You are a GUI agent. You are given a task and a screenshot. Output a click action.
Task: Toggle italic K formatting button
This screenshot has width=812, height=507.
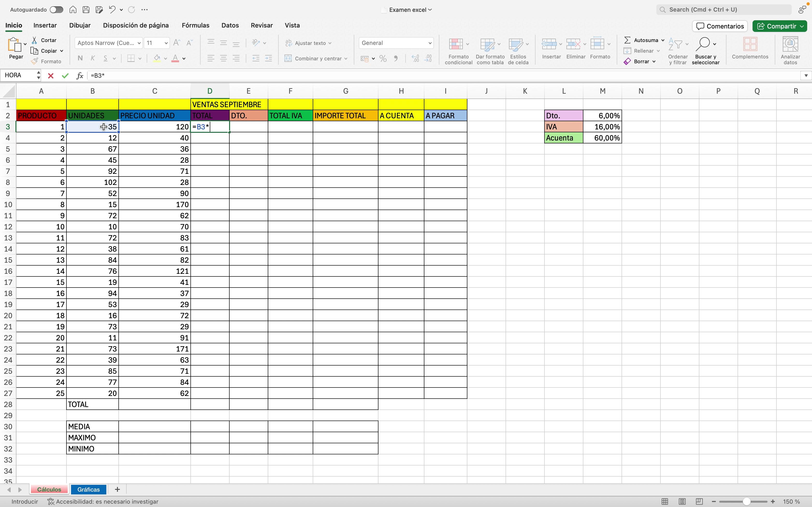93,58
